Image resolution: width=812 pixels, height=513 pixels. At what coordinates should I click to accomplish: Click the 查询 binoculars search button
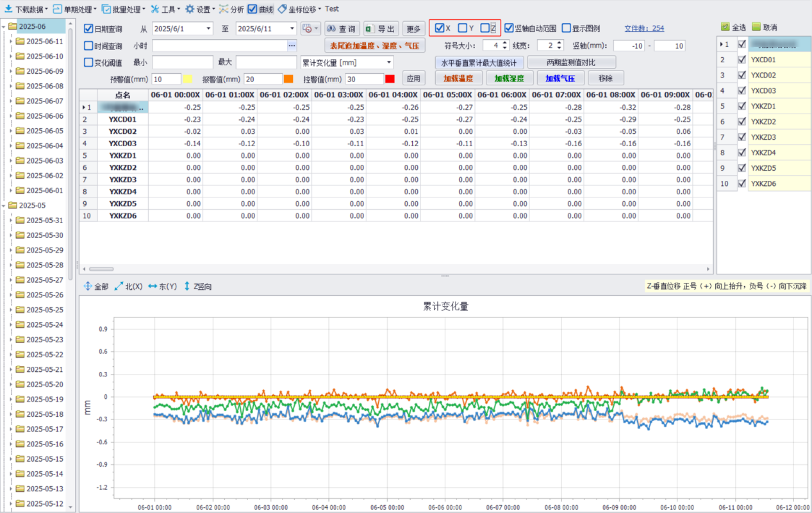pyautogui.click(x=341, y=29)
